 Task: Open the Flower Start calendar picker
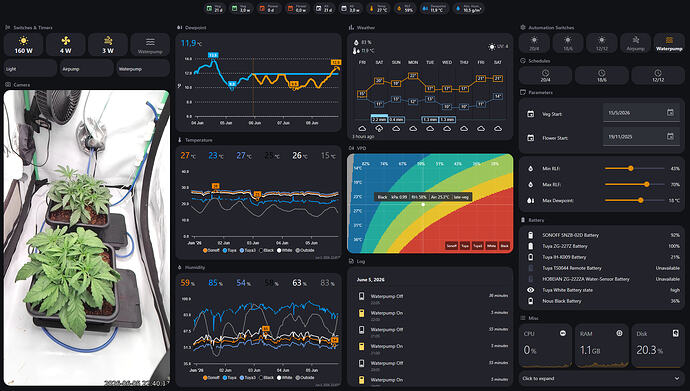pyautogui.click(x=670, y=136)
